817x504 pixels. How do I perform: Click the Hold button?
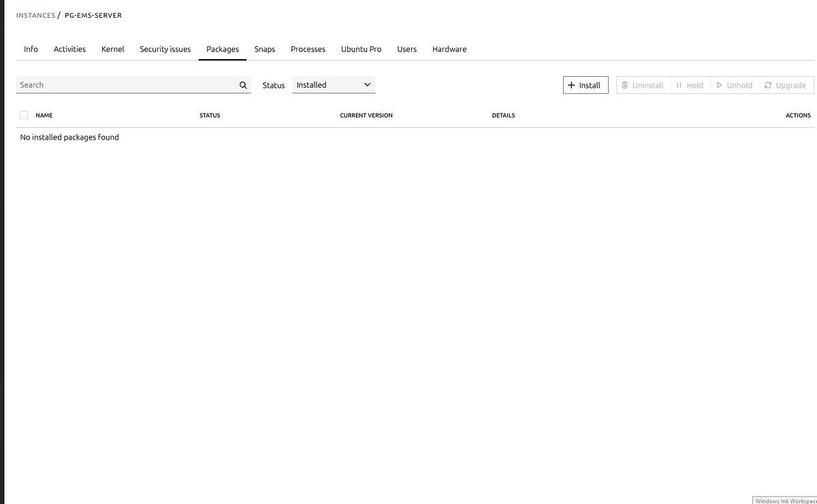pyautogui.click(x=690, y=85)
